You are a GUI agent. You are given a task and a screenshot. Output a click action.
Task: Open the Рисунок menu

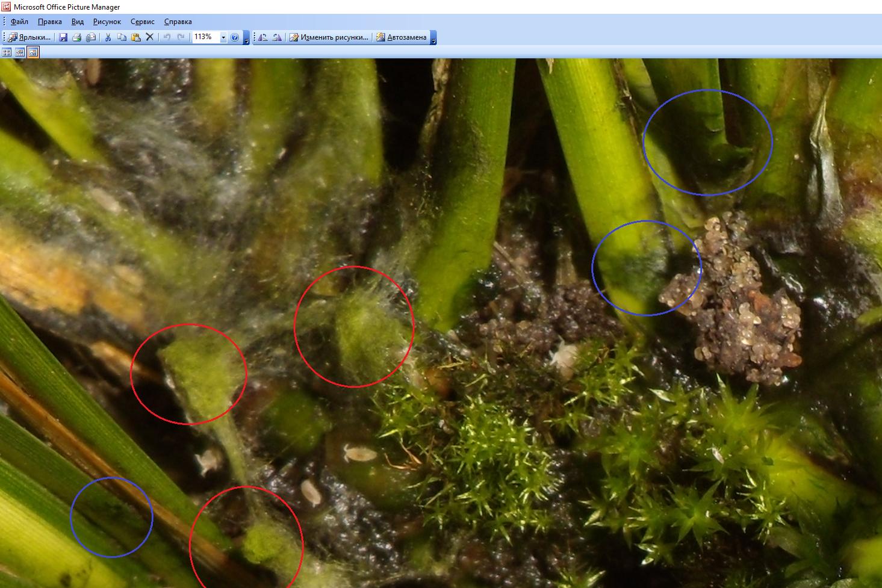click(107, 22)
